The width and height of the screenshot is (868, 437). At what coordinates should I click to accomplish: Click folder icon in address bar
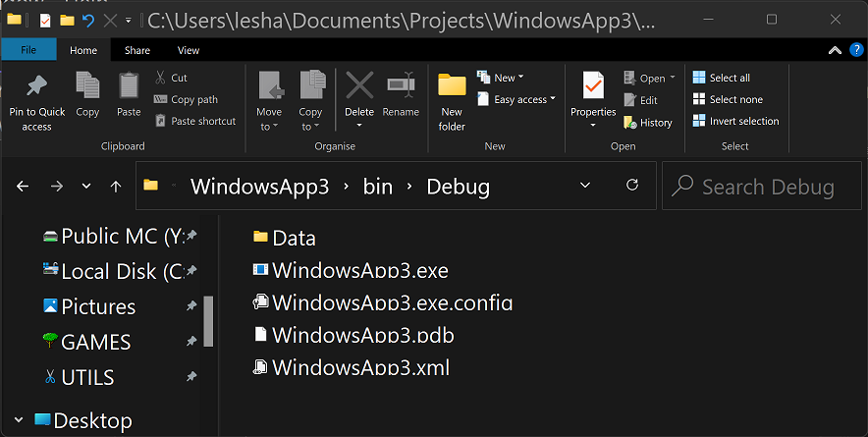150,185
